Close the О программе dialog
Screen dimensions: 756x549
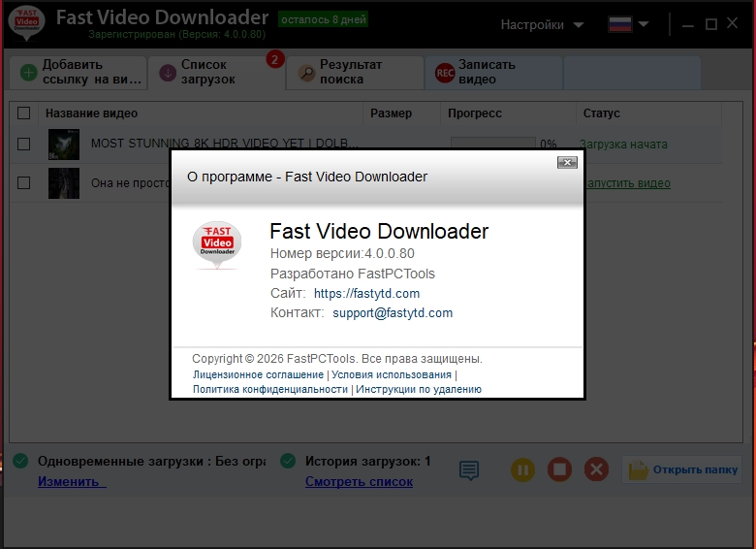tap(567, 163)
